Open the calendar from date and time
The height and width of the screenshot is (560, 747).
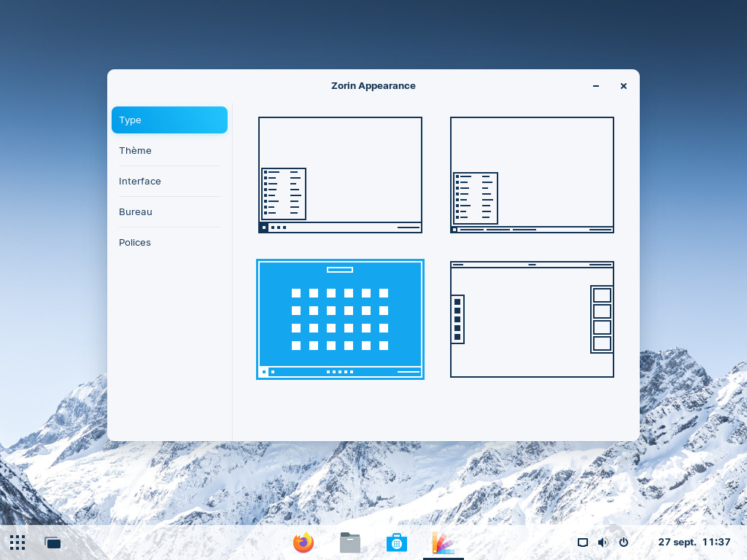[x=694, y=542]
